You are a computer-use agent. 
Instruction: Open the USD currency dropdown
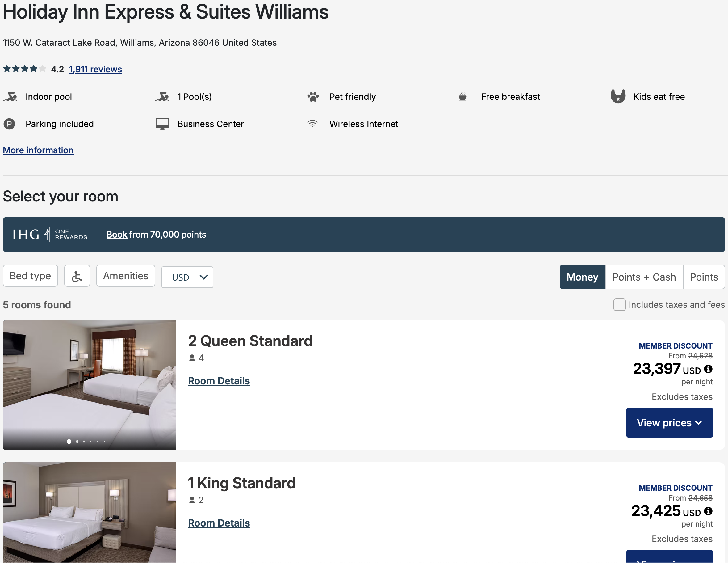pos(187,277)
